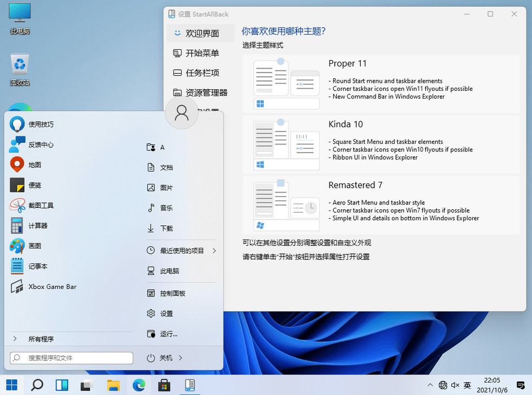The image size is (532, 395).
Task: Open Task View on taskbar
Action: tap(87, 385)
